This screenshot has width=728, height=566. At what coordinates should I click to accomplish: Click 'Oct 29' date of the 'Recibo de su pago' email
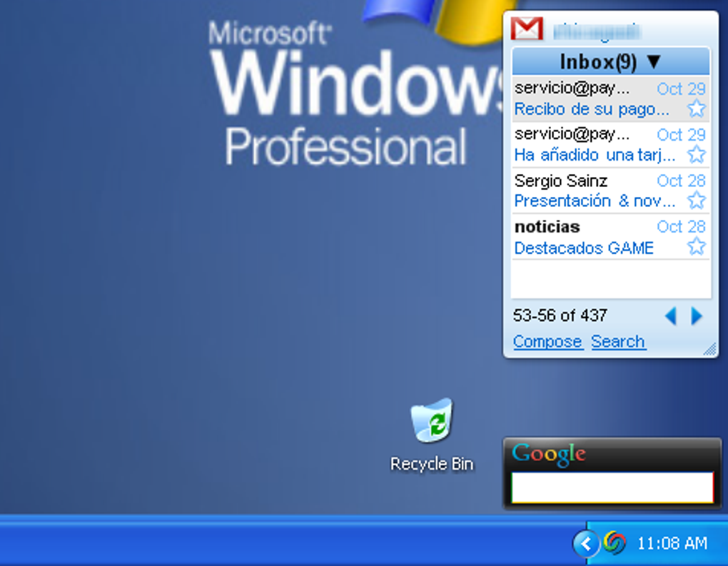pos(681,89)
